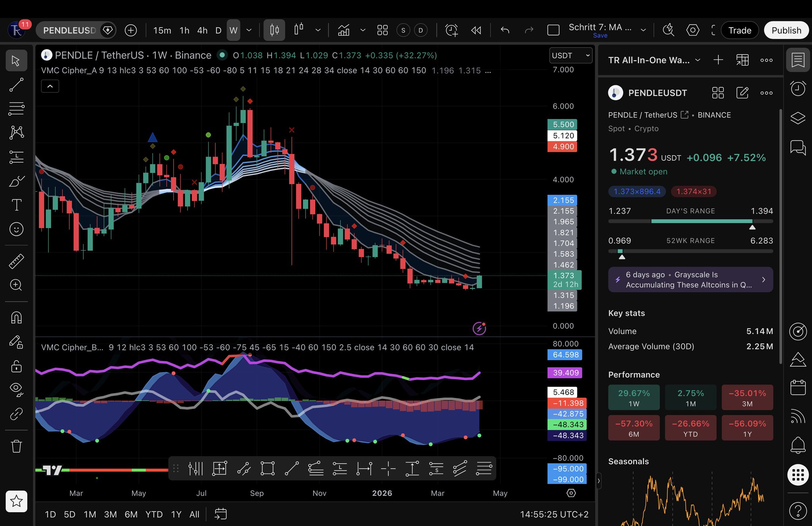Open the USDT currency dropdown
812x526 pixels.
point(570,56)
